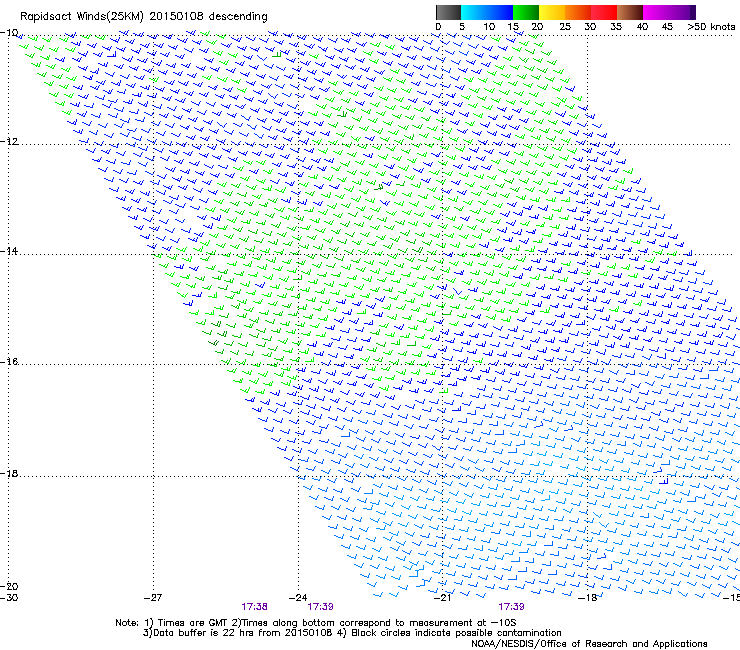The image size is (740, 650).
Task: Click the '-12' latitude axis label
Action: coord(9,141)
